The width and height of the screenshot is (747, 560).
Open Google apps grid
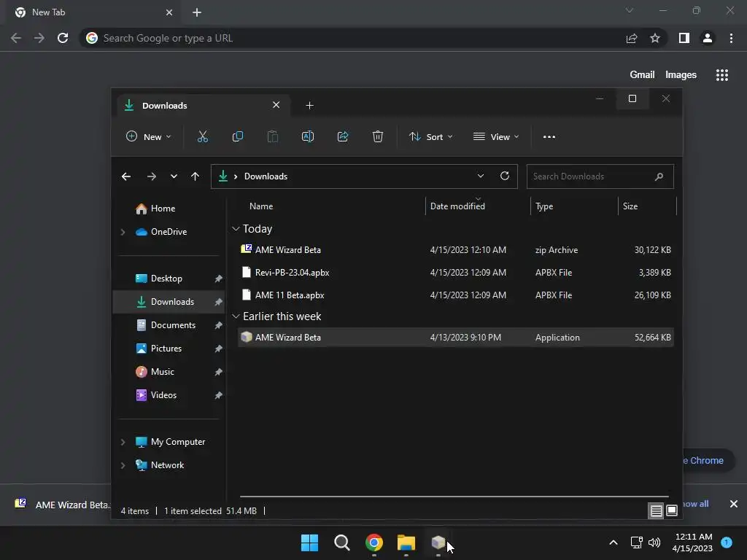(721, 75)
